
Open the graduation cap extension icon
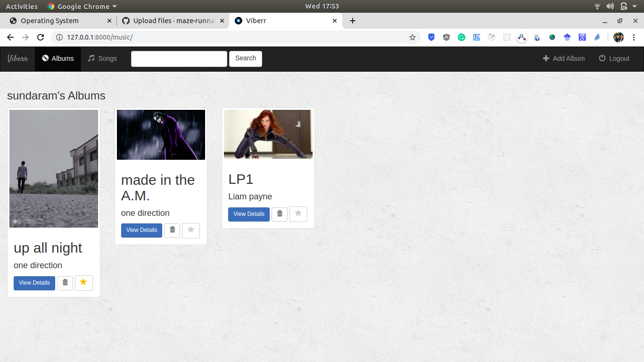tap(567, 37)
